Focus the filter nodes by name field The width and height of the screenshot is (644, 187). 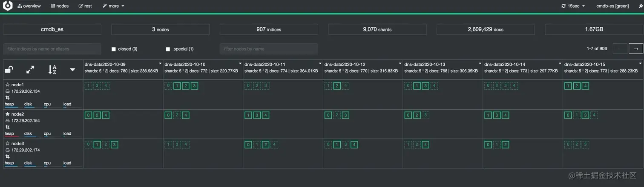point(269,49)
